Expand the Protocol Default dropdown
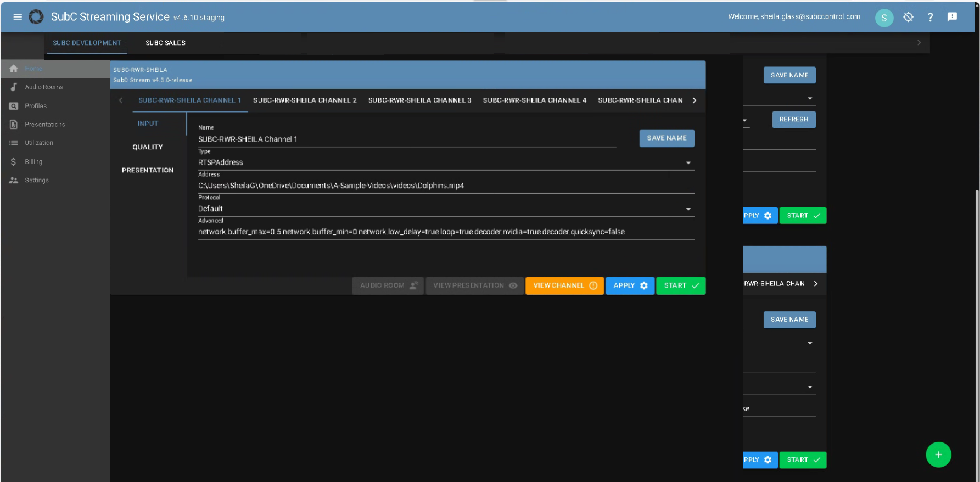This screenshot has width=980, height=482. point(688,209)
